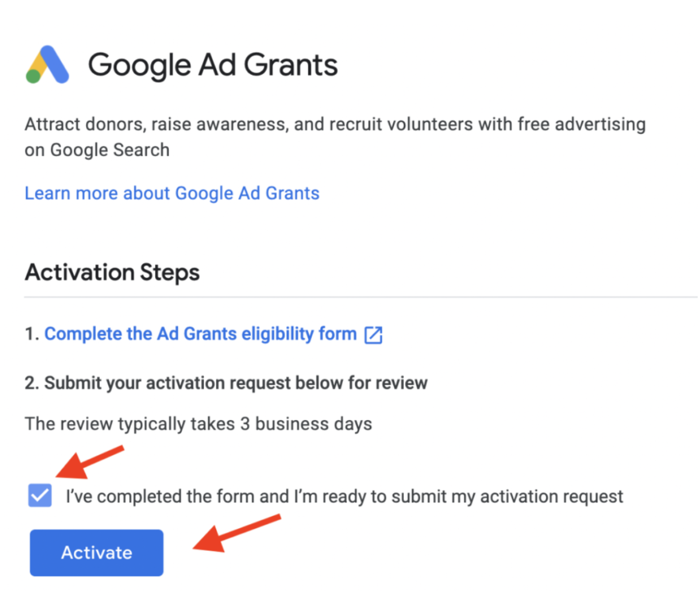The width and height of the screenshot is (700, 593).
Task: Click the green dot in the Ads logo
Action: pyautogui.click(x=33, y=76)
